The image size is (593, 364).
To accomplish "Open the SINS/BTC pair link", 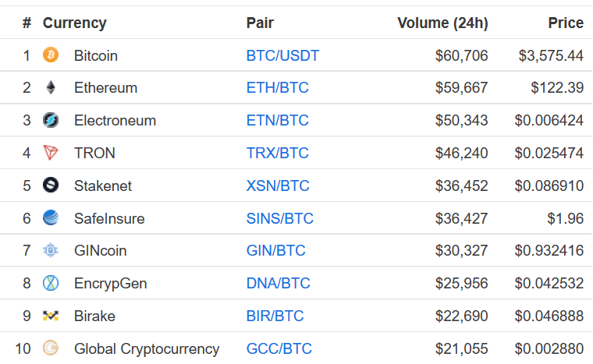I will click(280, 218).
